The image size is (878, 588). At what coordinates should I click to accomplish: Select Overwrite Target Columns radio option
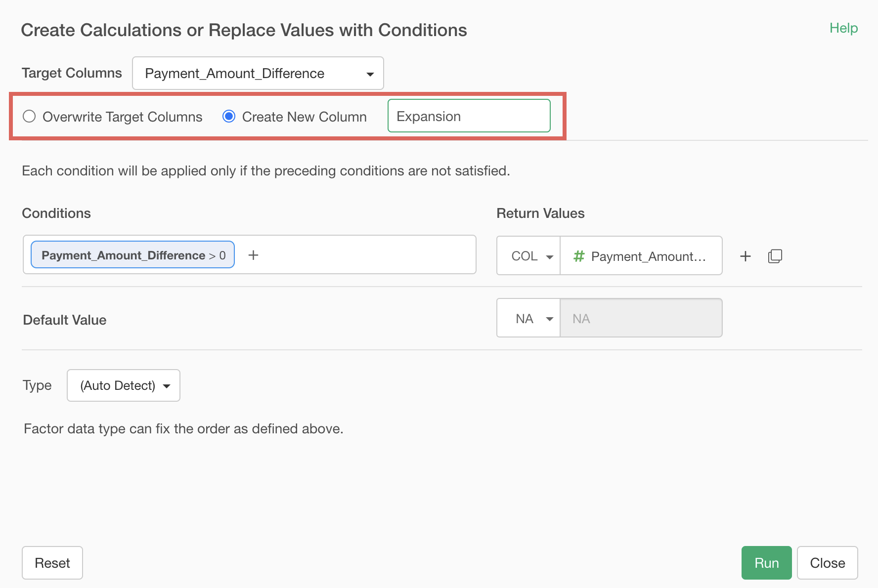click(30, 117)
